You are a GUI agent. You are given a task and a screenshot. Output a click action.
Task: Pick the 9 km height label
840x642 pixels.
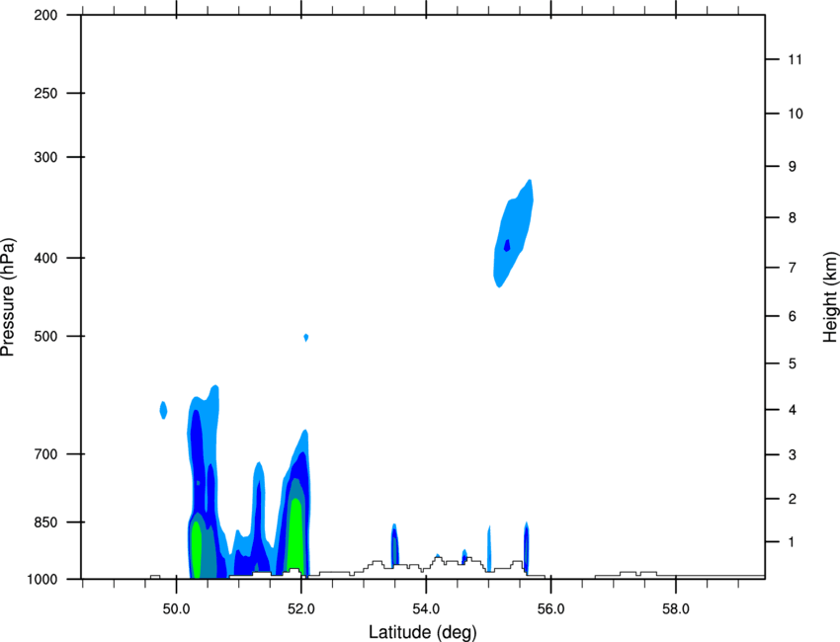coord(793,167)
